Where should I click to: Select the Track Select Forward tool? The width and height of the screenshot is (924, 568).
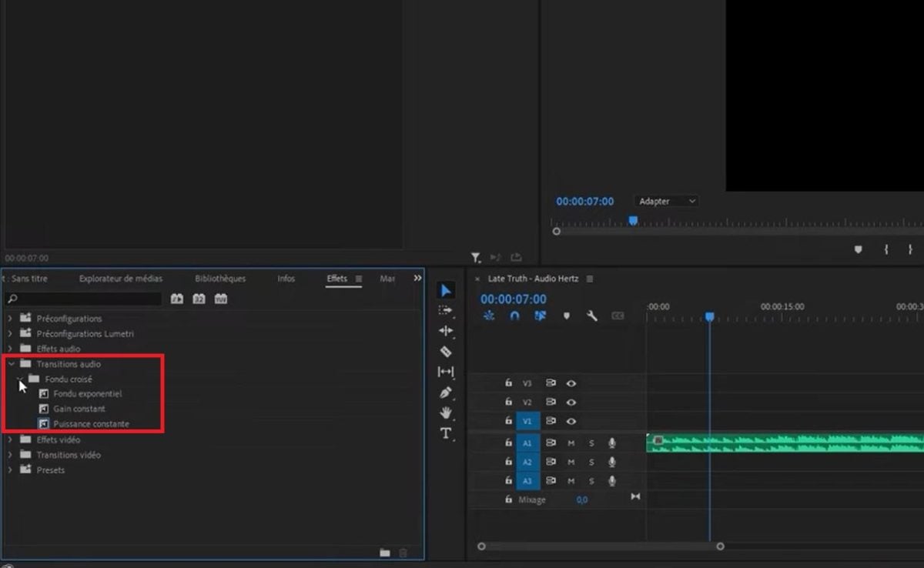446,310
